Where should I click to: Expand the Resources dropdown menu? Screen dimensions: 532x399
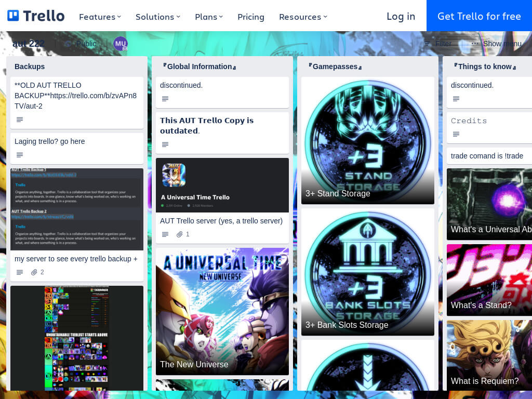click(303, 17)
